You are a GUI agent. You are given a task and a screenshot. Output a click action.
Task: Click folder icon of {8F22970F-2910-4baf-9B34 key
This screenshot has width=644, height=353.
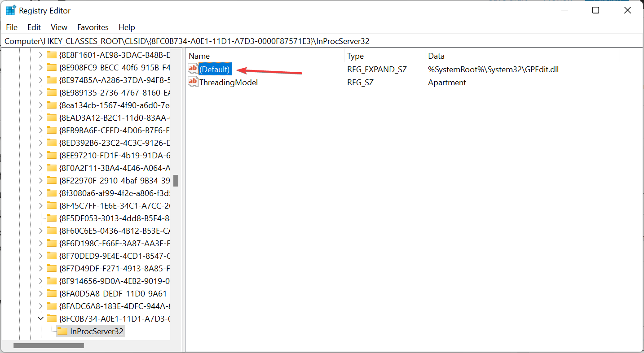coord(51,181)
